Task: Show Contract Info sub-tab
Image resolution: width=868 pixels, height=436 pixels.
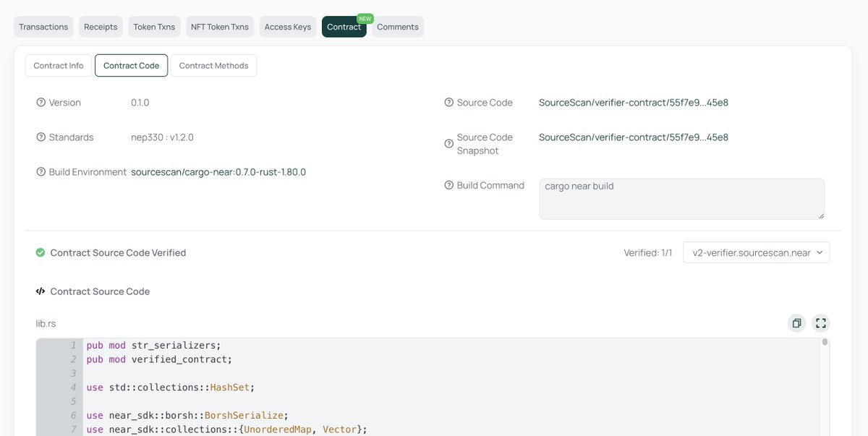Action: pos(59,65)
